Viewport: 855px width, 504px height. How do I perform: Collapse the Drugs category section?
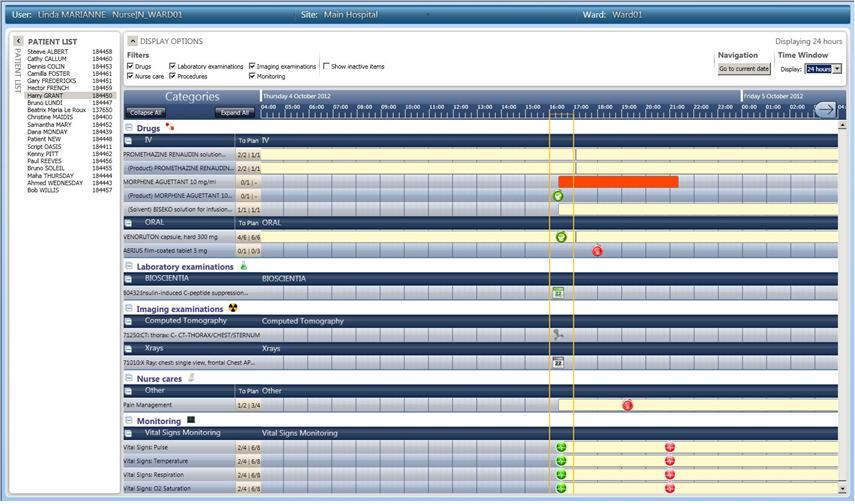(x=129, y=128)
